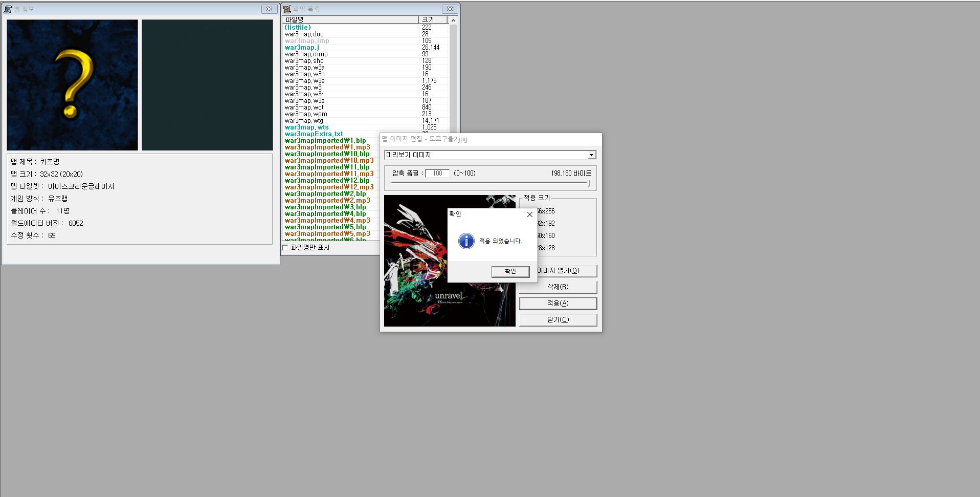980x497 pixels.
Task: Click the blue information icon in the dialog
Action: [x=466, y=241]
